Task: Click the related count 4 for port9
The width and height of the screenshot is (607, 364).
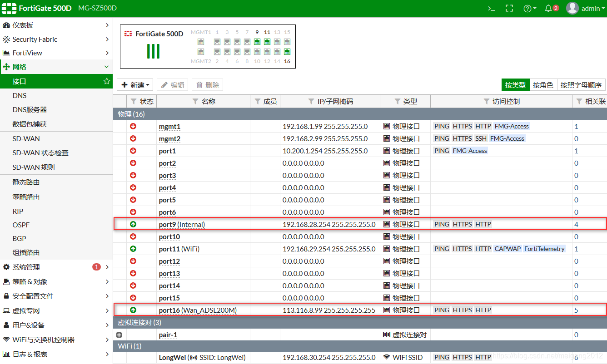Action: point(577,224)
